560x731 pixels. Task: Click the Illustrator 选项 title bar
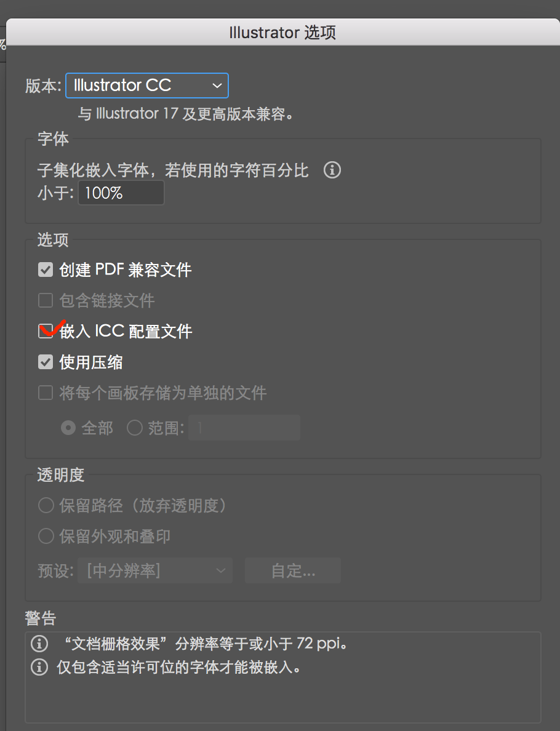(282, 32)
